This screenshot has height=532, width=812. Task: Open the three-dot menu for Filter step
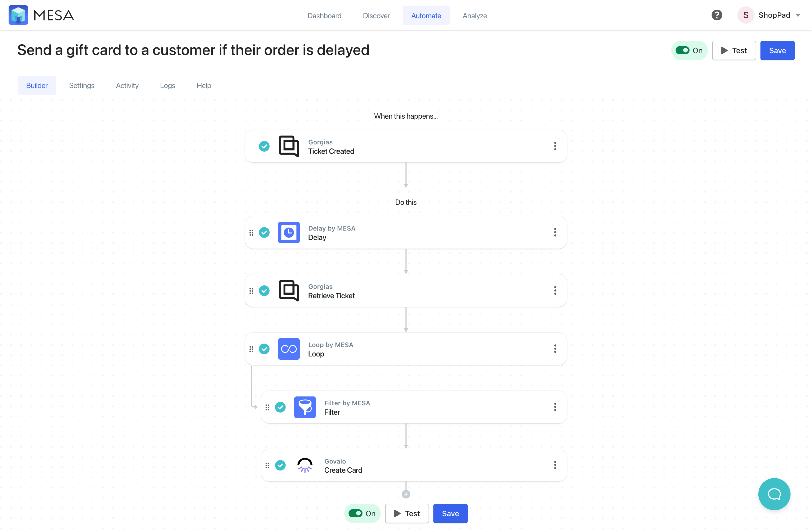pyautogui.click(x=555, y=407)
